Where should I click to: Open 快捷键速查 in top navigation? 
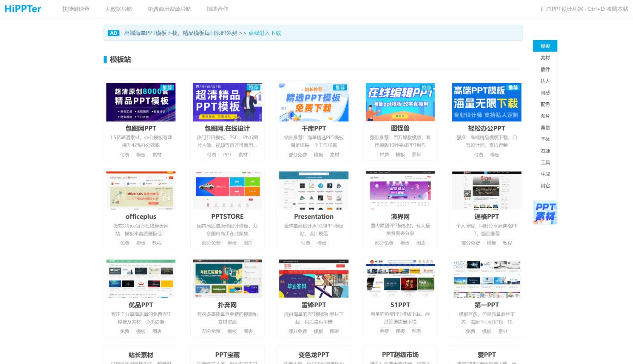[76, 9]
